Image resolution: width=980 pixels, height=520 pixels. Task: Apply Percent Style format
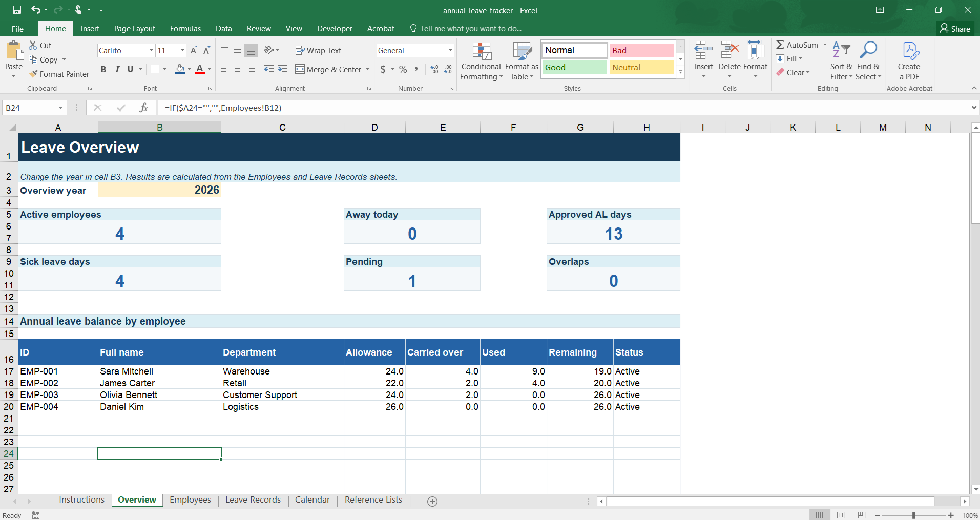coord(403,69)
